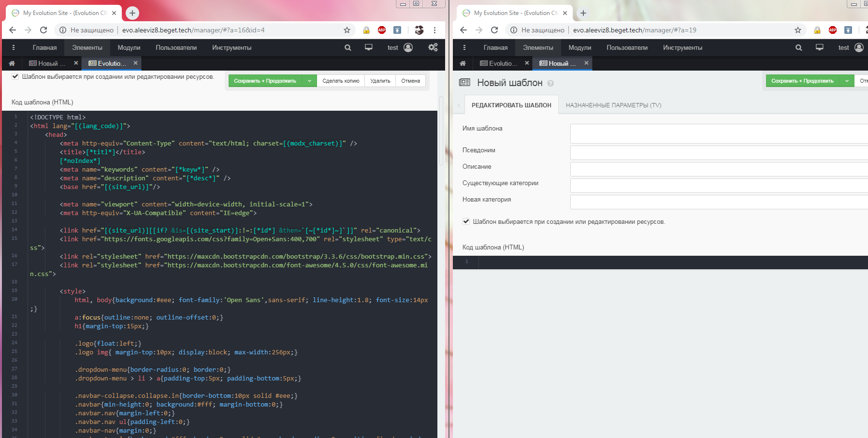Click the Adblock Plus extension icon

tap(381, 29)
